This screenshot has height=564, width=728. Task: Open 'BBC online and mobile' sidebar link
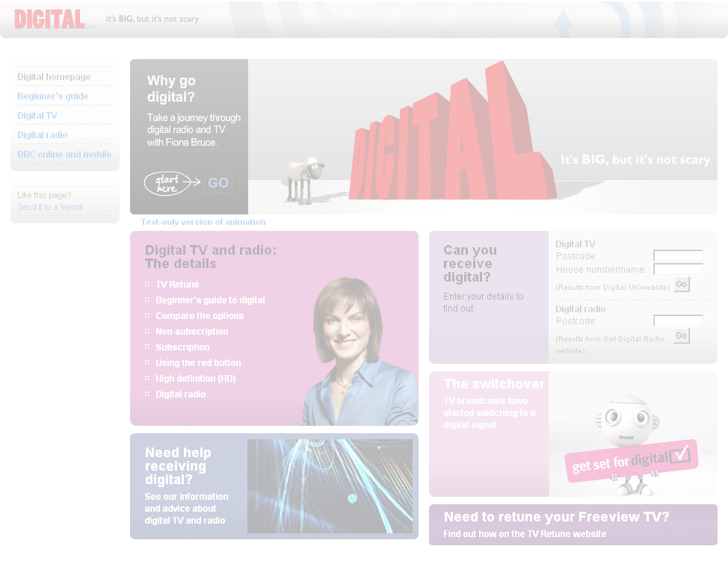coord(64,154)
